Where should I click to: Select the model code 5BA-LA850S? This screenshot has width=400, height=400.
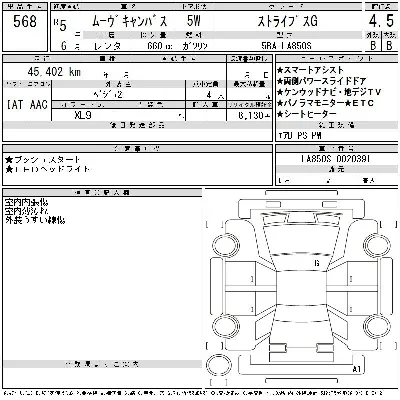tap(287, 46)
